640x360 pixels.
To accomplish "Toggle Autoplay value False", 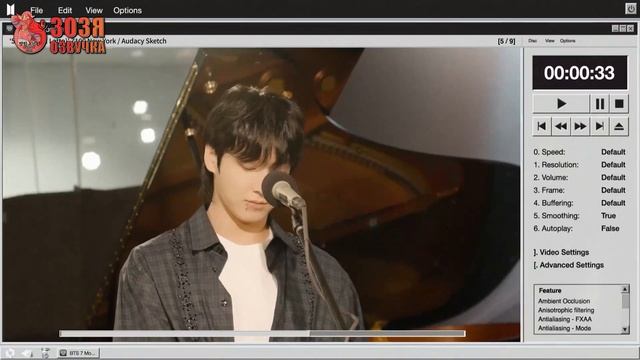I will [610, 228].
